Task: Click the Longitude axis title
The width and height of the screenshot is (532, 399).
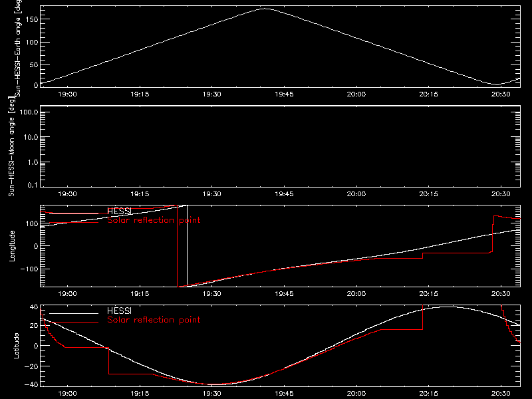Action: (12, 246)
